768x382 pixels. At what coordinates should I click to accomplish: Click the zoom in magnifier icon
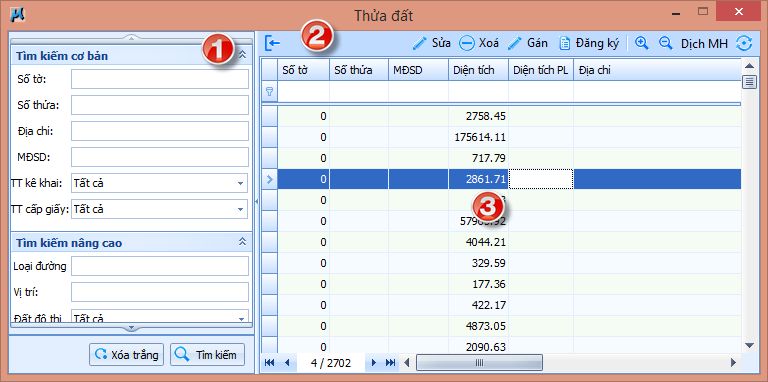click(642, 43)
